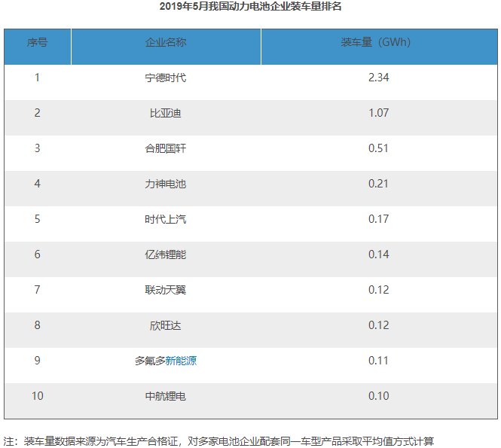Click the table title 2019年5月我国动力电池企业装车量排名

pyautogui.click(x=250, y=6)
